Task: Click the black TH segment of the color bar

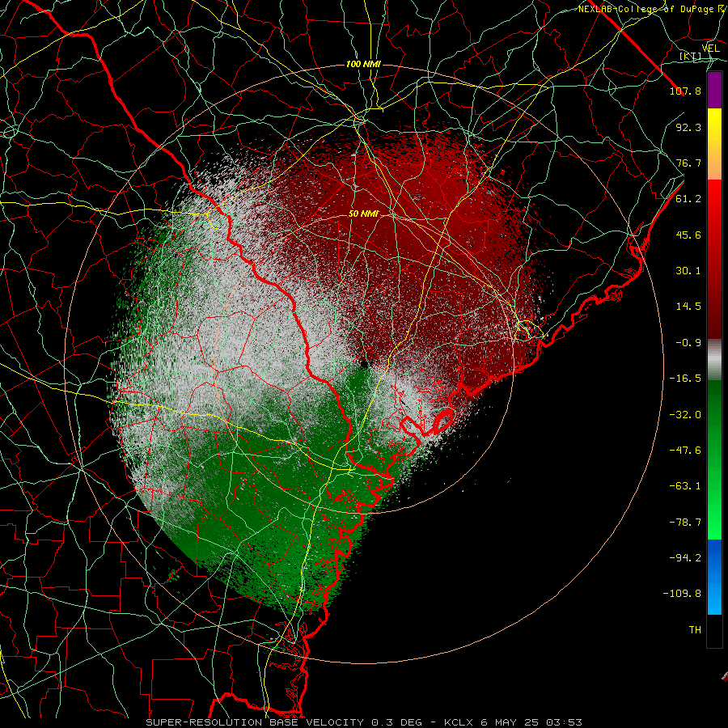Action: 714,630
